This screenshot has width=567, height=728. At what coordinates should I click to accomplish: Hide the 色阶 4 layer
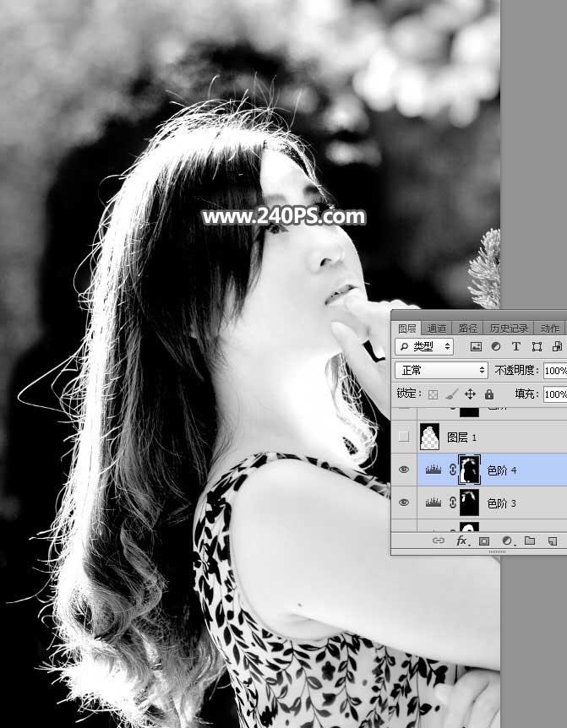404,470
